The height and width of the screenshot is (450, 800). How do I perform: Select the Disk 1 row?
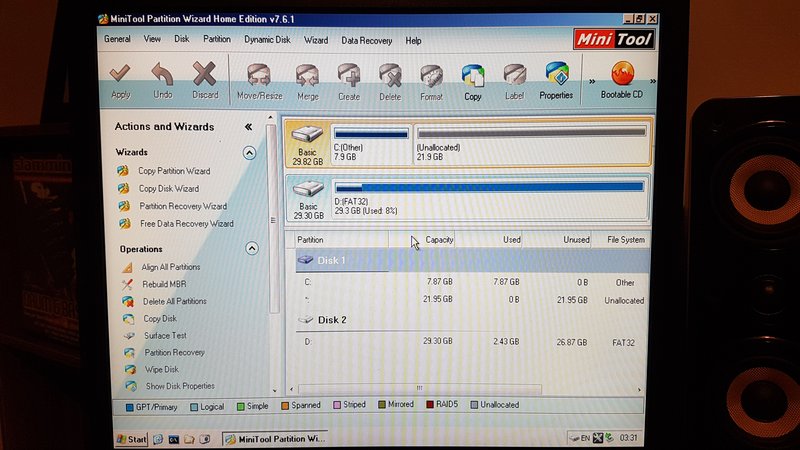coord(472,260)
